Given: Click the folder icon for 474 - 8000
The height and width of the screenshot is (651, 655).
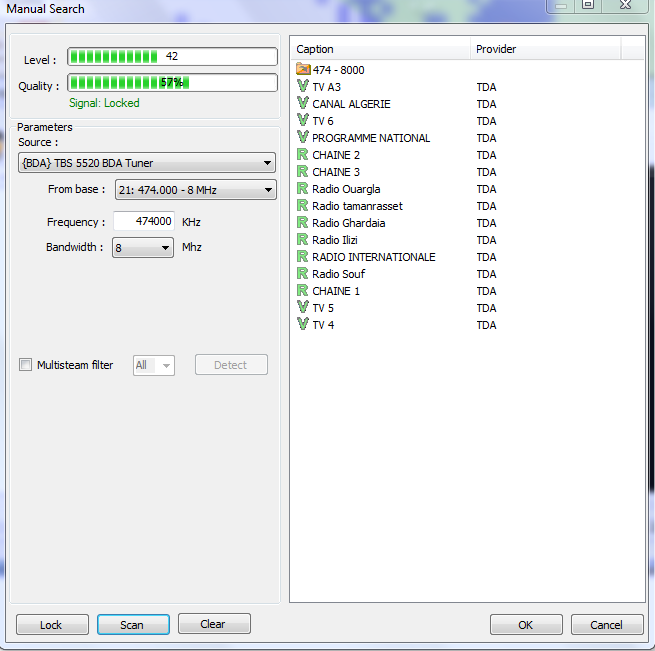Looking at the screenshot, I should (x=303, y=70).
